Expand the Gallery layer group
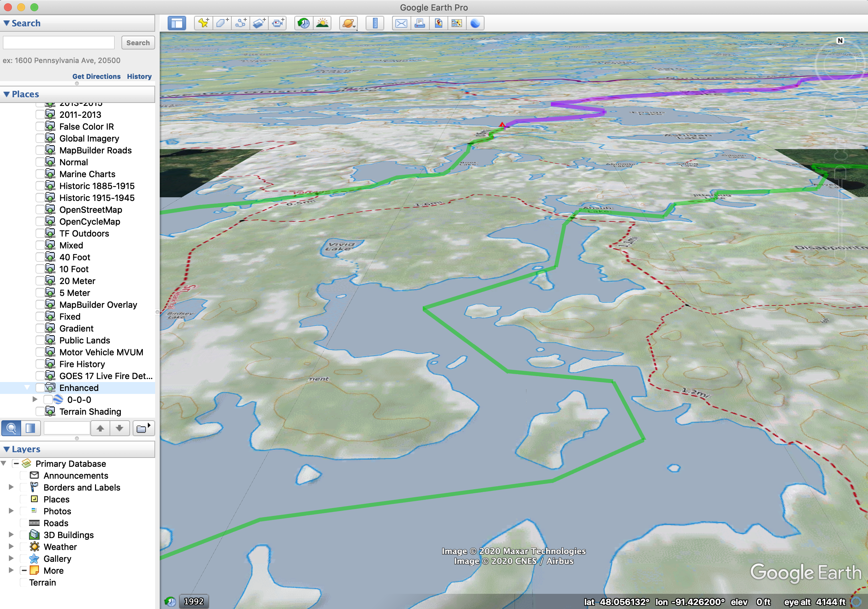Image resolution: width=868 pixels, height=609 pixels. [11, 559]
